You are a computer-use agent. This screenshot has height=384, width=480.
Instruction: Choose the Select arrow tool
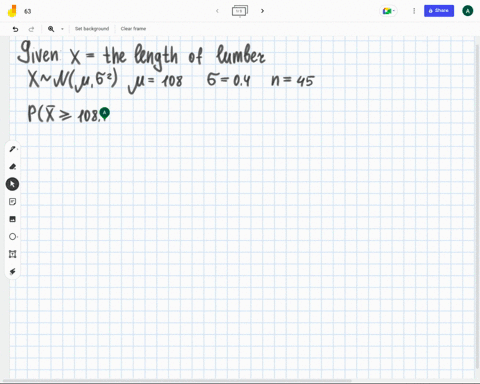pos(12,184)
